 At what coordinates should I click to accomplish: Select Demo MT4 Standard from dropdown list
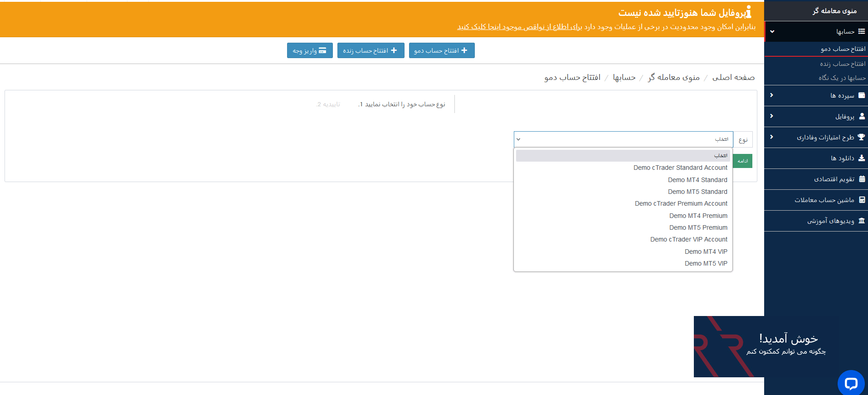tap(697, 180)
